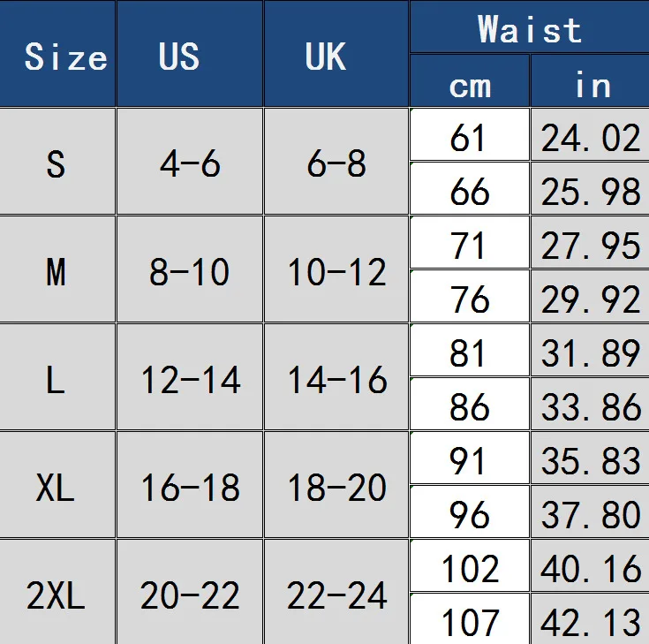Select the 86 cm waist cell
Screen dimensions: 649x644
(470, 406)
